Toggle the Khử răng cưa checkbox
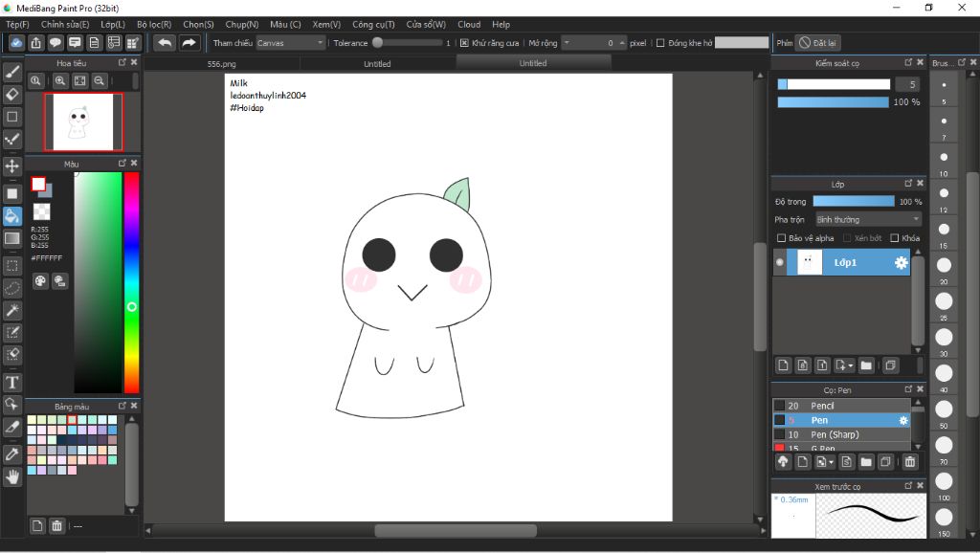 tap(464, 43)
